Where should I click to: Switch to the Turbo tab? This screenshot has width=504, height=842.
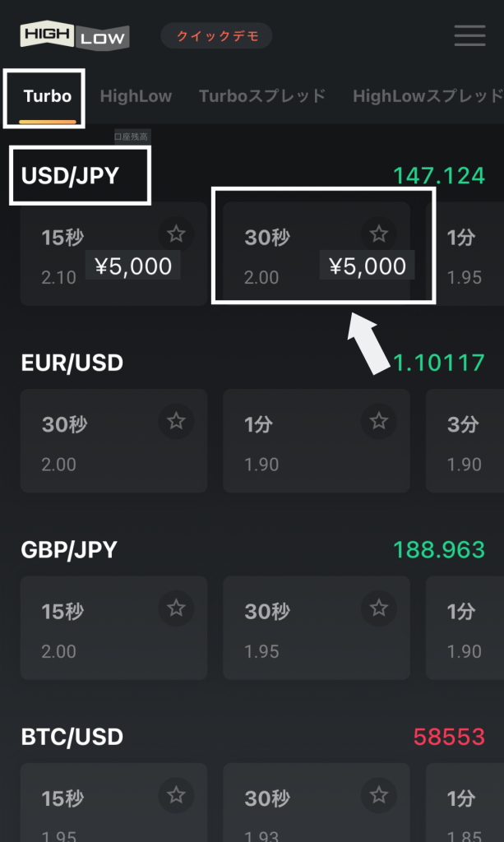(48, 96)
